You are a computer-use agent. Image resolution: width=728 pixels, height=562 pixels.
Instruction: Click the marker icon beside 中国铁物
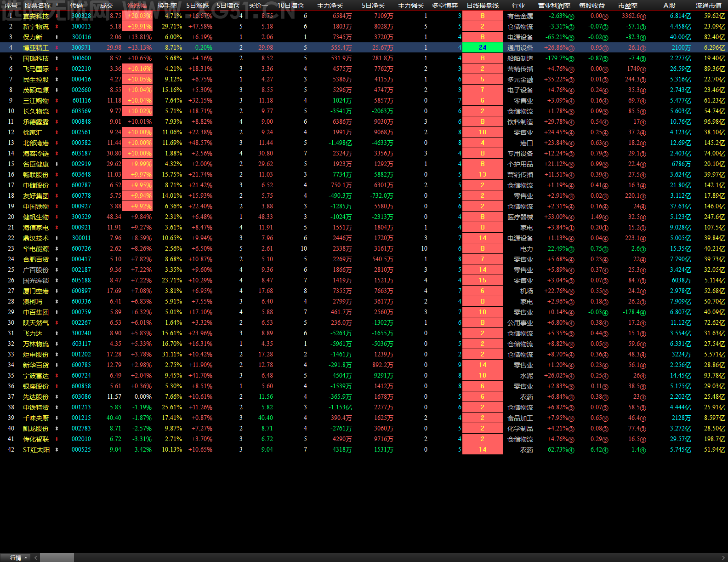click(x=57, y=206)
